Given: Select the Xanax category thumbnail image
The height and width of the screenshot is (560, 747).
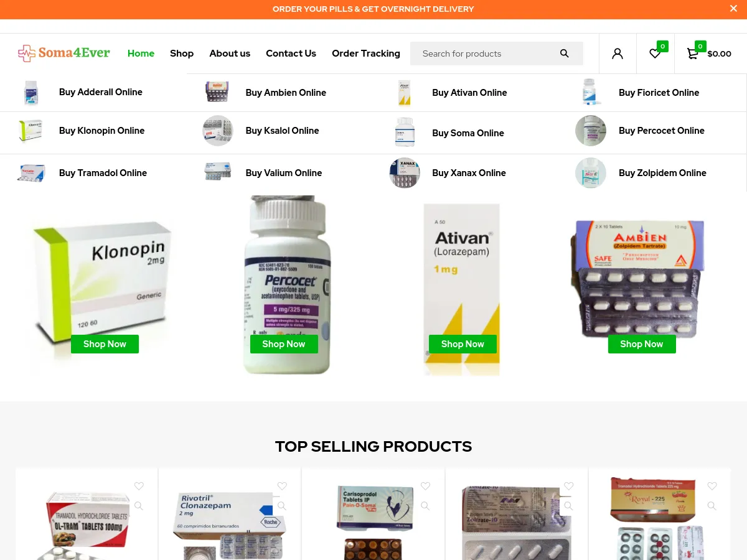Looking at the screenshot, I should pyautogui.click(x=405, y=173).
